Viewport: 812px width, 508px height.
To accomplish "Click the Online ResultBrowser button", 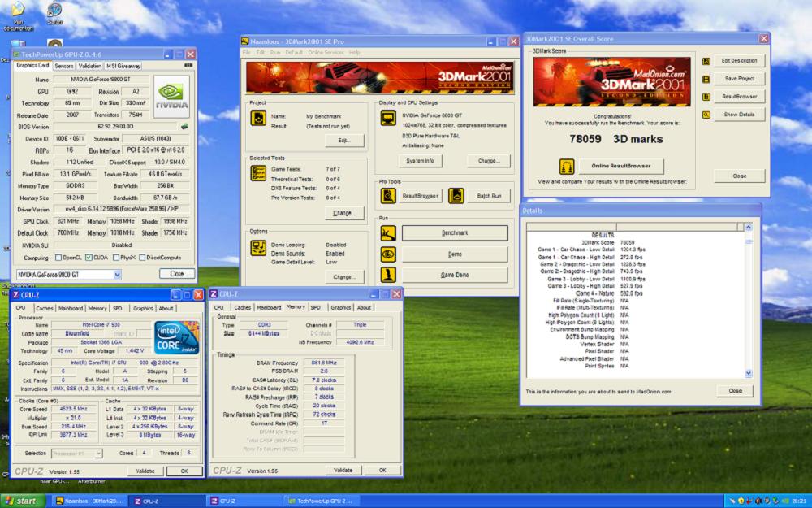I will pyautogui.click(x=621, y=166).
